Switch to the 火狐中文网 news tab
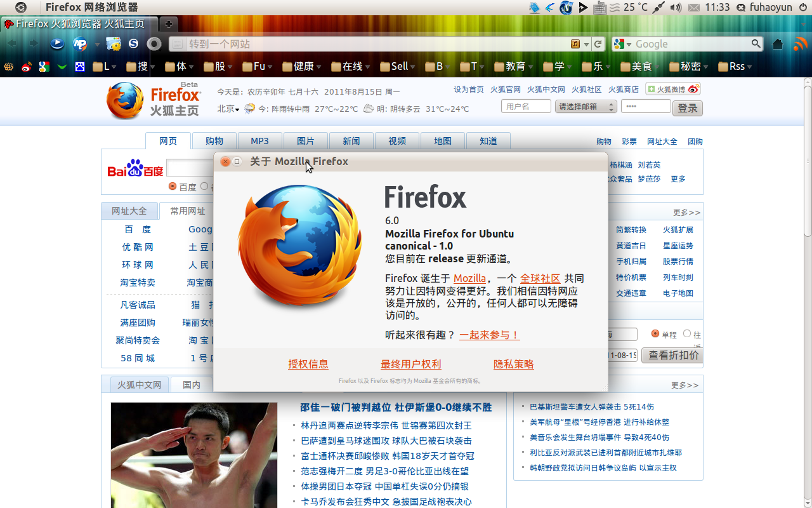This screenshot has width=812, height=508. (x=140, y=385)
